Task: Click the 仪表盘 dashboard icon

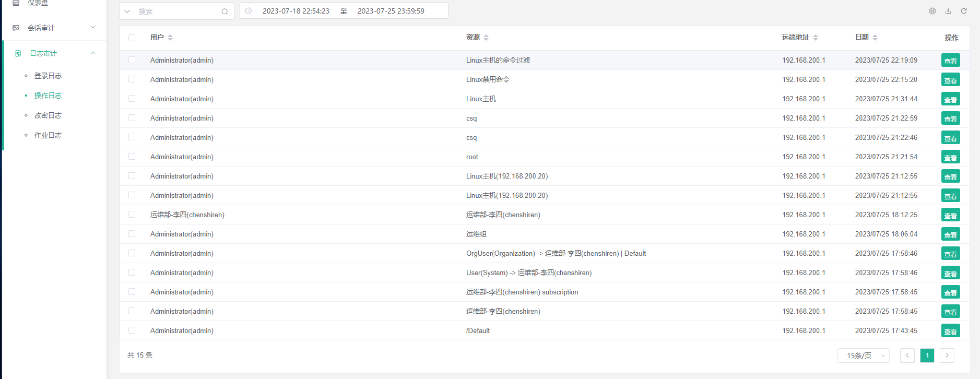Action: pyautogui.click(x=16, y=3)
